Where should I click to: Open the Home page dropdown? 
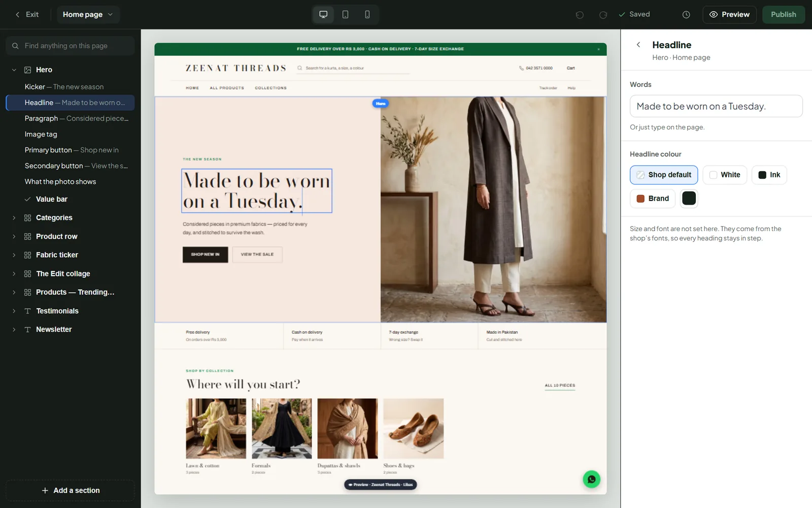click(88, 14)
